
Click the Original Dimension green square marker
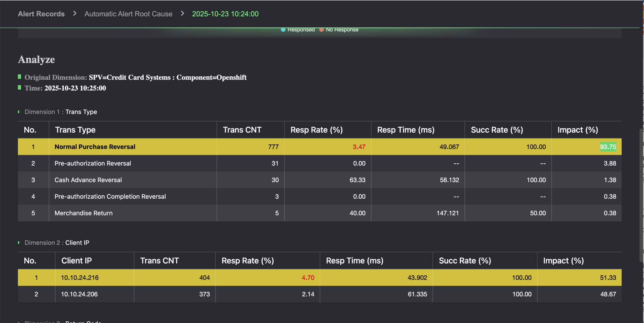[19, 77]
